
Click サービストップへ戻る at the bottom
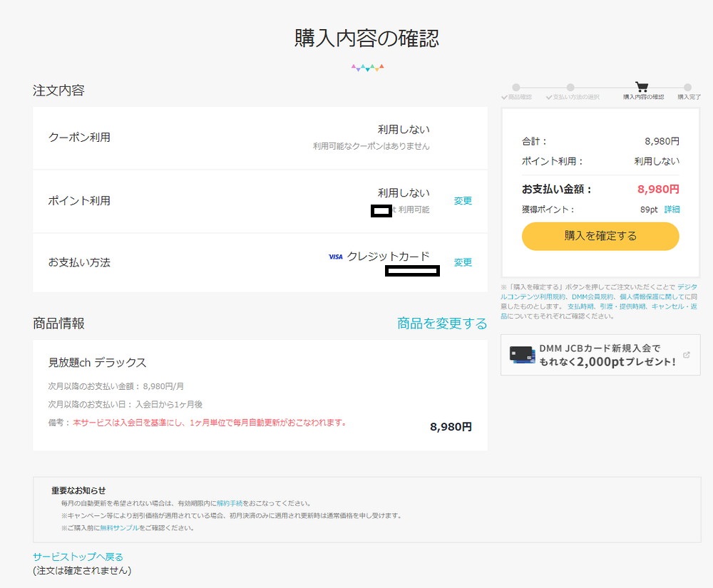(77, 556)
